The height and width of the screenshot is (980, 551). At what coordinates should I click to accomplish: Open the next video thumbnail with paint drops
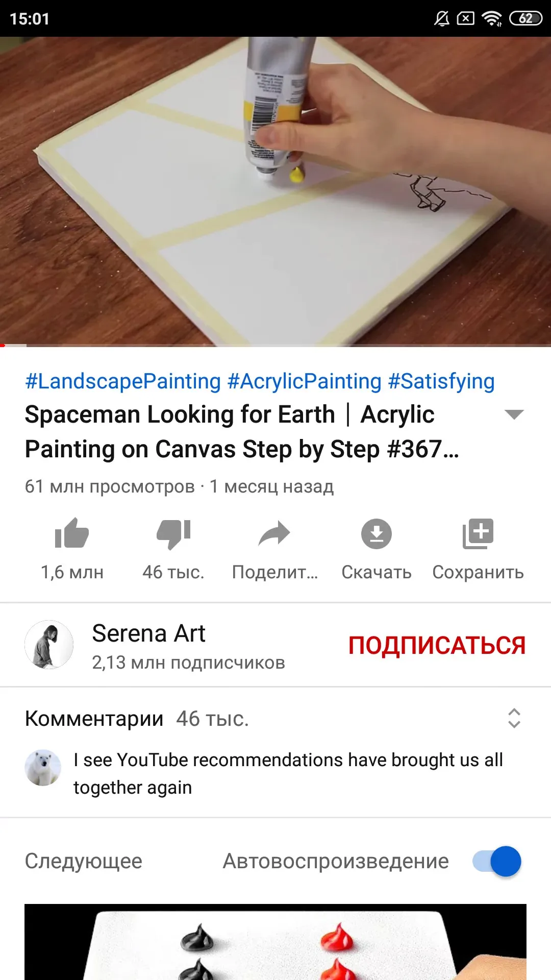pos(275,942)
